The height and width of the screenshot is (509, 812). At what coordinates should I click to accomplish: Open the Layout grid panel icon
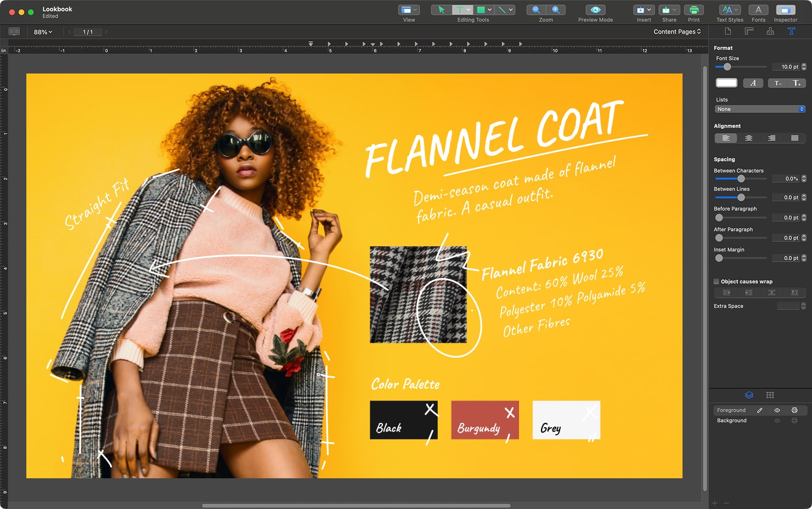770,394
